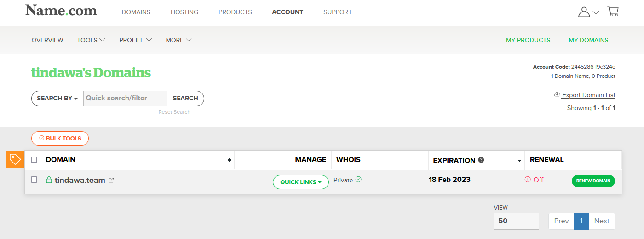This screenshot has width=644, height=239.
Task: Open tindawa.team external link icon
Action: 111,180
